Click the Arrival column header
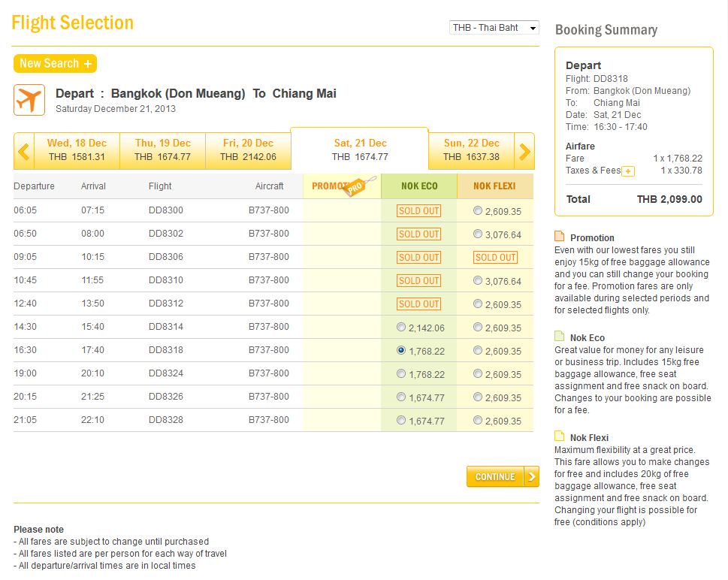Image resolution: width=728 pixels, height=580 pixels. pyautogui.click(x=93, y=186)
